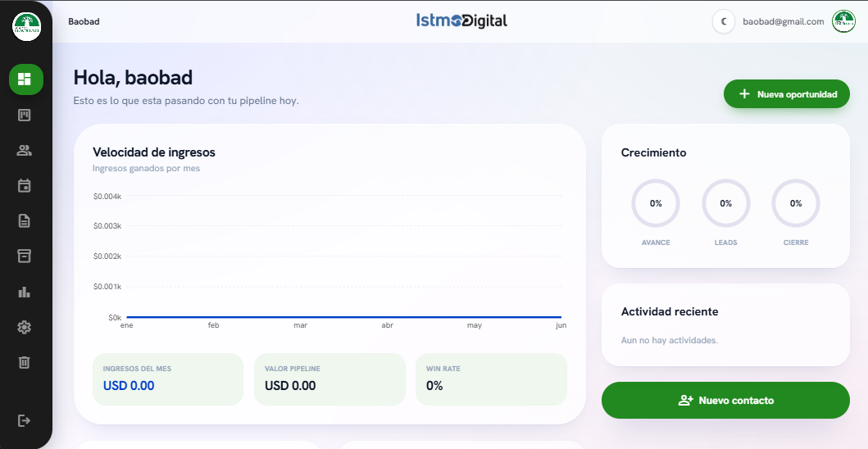This screenshot has height=449, width=868.
Task: Select the Ingresos del mes card
Action: point(168,379)
